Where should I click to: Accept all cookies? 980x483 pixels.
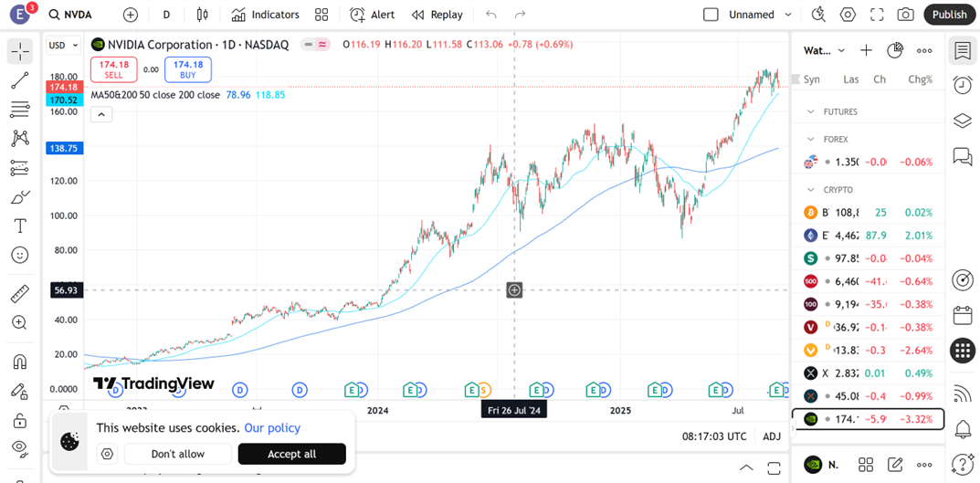(x=292, y=455)
